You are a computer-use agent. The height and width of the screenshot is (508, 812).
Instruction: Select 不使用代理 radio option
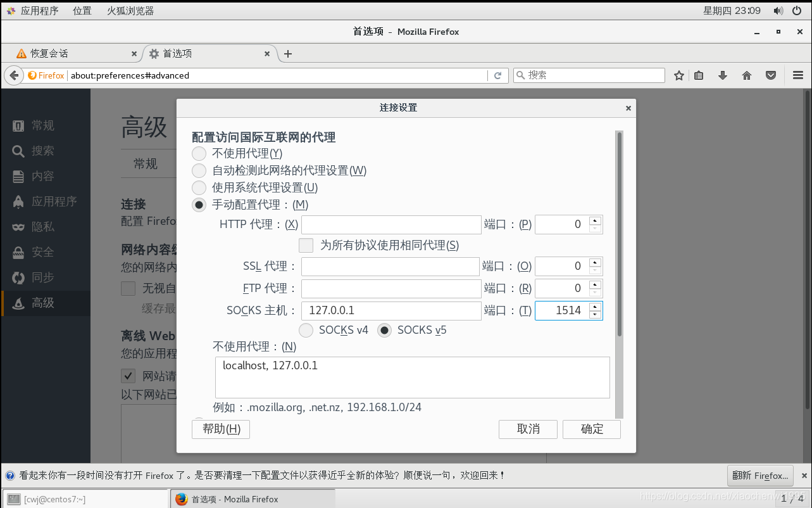[199, 153]
